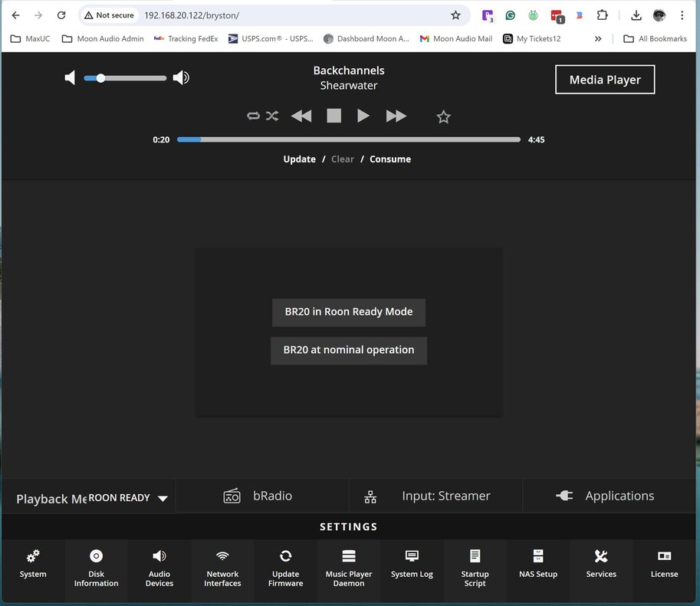Screen dimensions: 700x606
Task: Click the Backchannels track title
Action: (349, 70)
